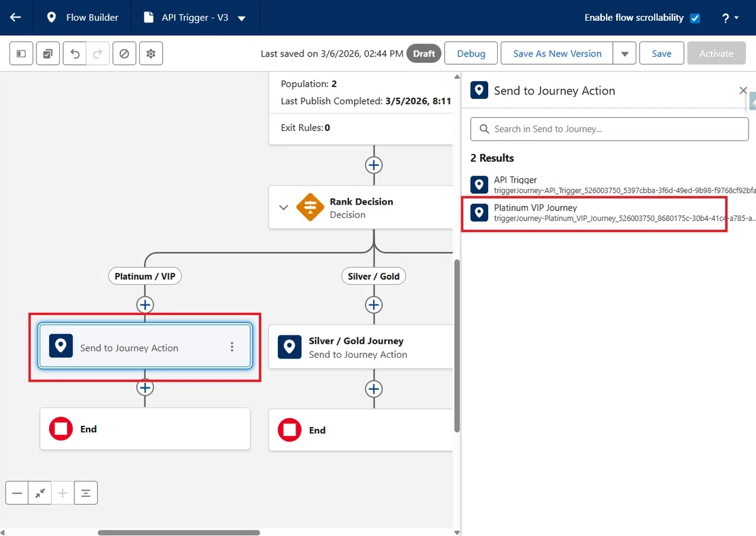
Task: Add element under the Platinum / VIP branch
Action: click(x=145, y=305)
